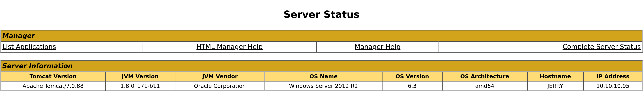Click the 6.3 OS version value
The width and height of the screenshot is (644, 94).
click(x=412, y=86)
